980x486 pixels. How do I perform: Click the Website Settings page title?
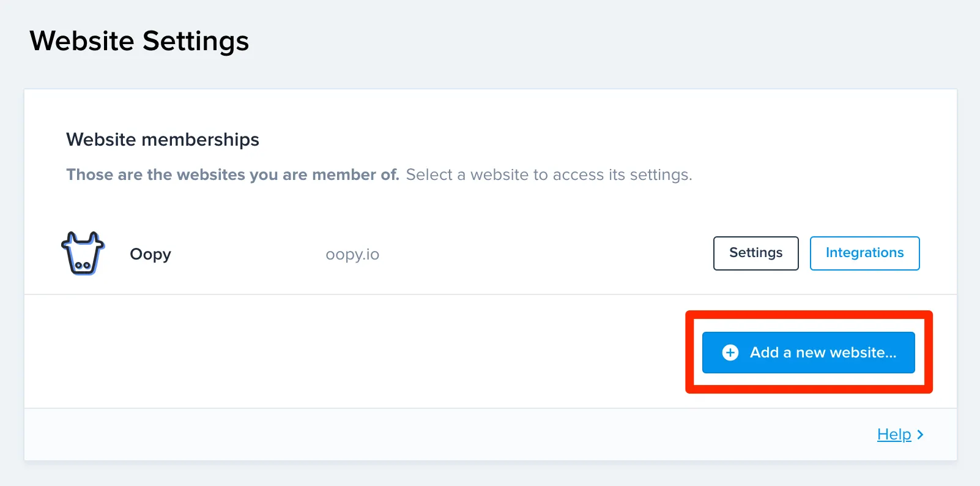pyautogui.click(x=139, y=41)
